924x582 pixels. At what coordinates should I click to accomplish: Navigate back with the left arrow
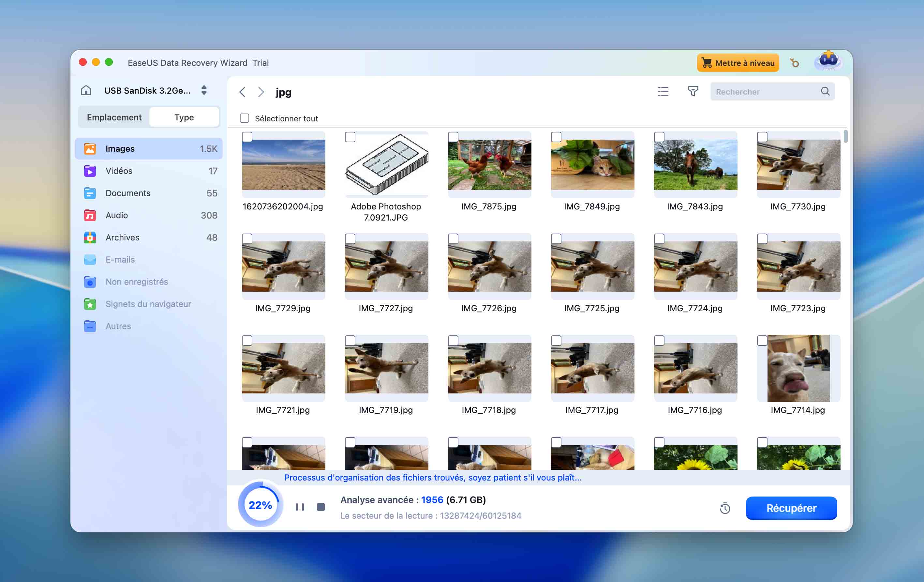point(242,92)
